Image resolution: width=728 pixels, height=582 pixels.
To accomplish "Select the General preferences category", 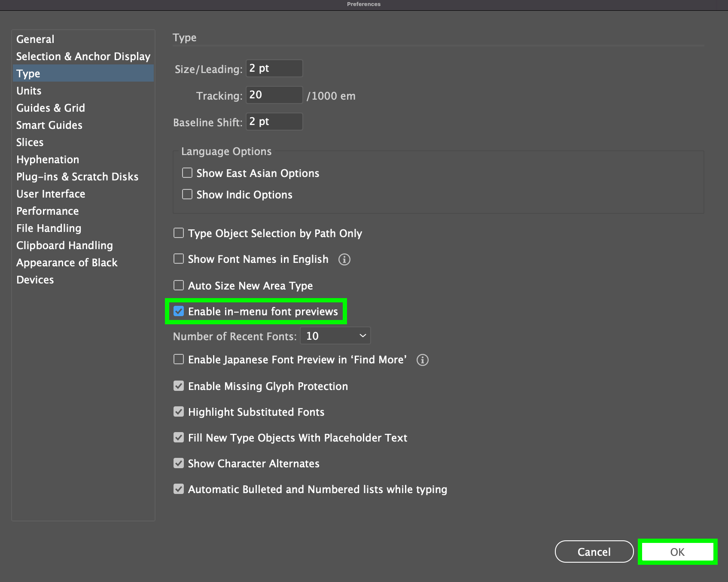I will pos(35,39).
